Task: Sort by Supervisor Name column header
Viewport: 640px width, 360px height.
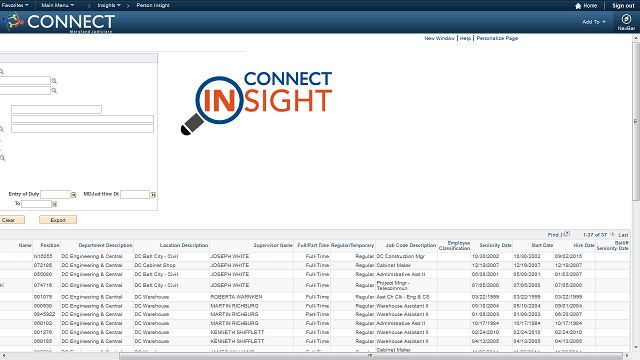Action: click(273, 245)
